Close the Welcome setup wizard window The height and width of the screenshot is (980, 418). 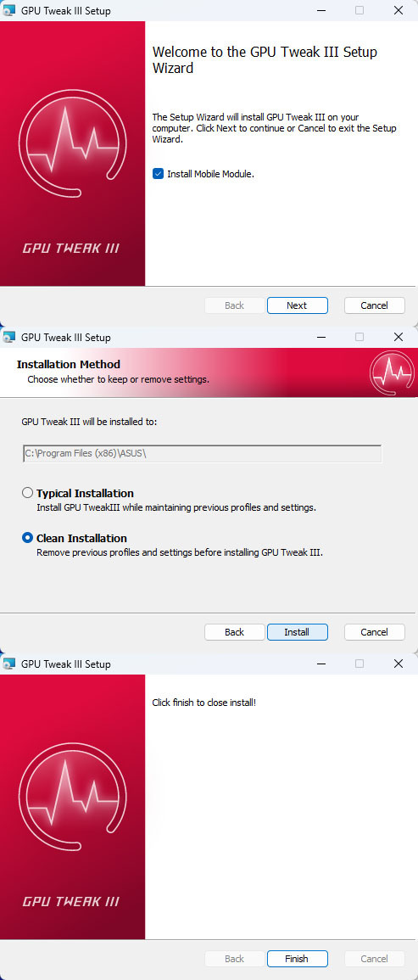[x=398, y=10]
